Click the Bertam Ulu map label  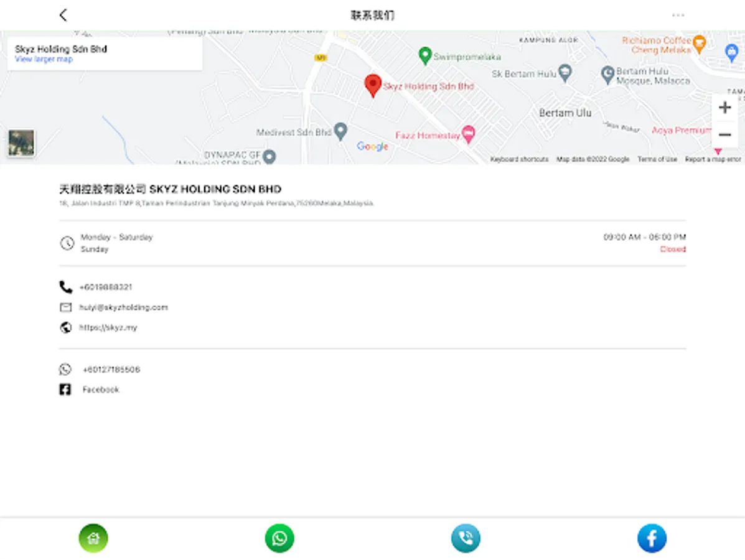[x=565, y=113]
